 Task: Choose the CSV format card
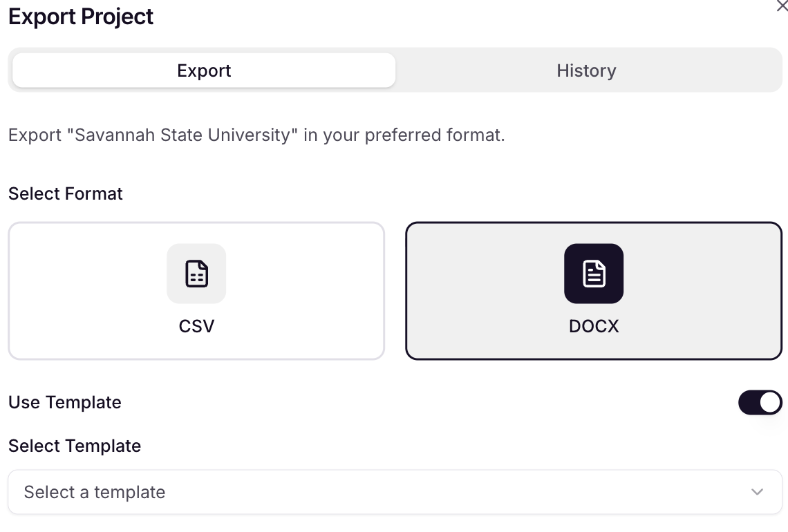tap(196, 291)
